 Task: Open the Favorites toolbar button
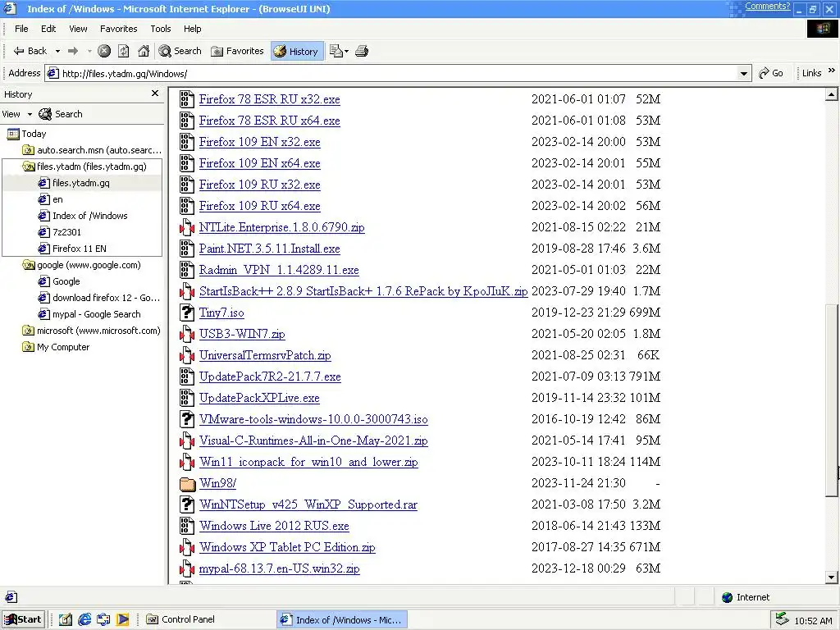[x=237, y=51]
